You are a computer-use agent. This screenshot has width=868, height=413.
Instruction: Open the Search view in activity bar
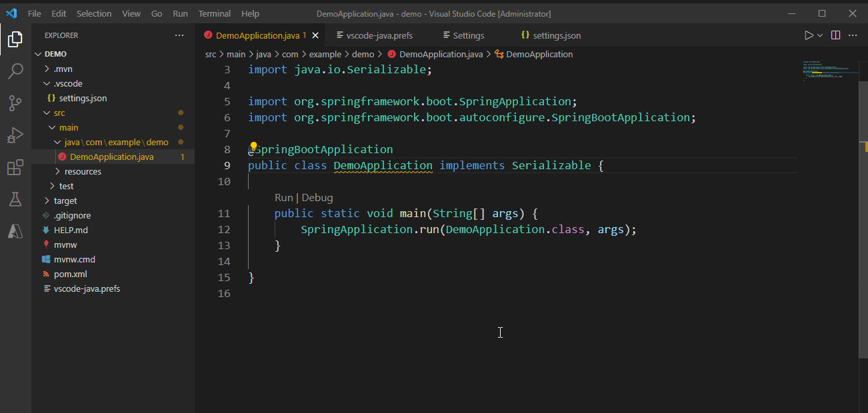click(15, 71)
